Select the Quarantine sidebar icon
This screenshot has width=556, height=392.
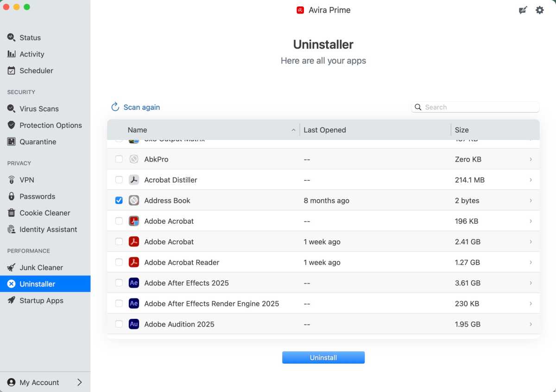(x=38, y=142)
